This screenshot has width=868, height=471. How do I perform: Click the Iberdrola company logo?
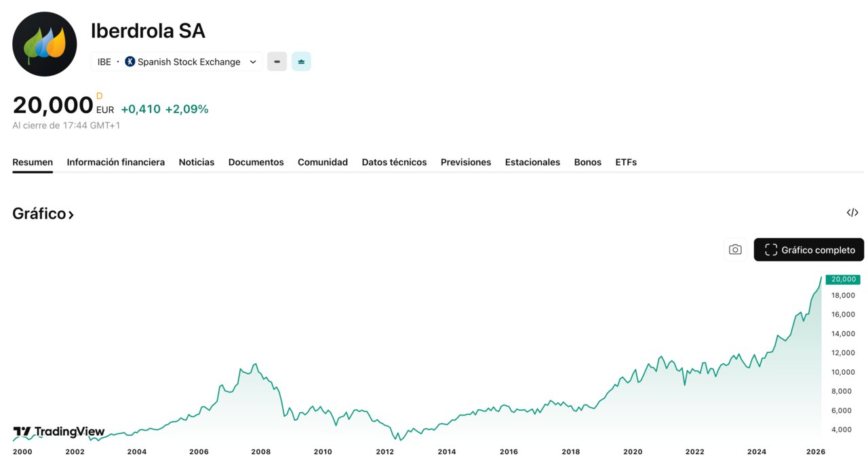45,43
